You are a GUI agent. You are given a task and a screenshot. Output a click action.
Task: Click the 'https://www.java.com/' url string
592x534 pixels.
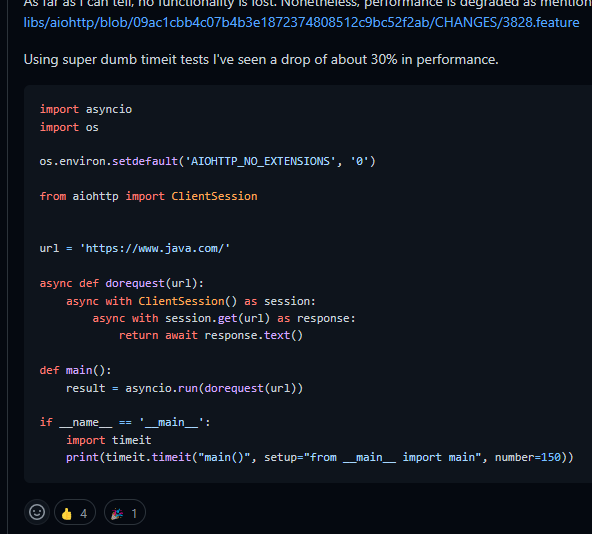154,248
